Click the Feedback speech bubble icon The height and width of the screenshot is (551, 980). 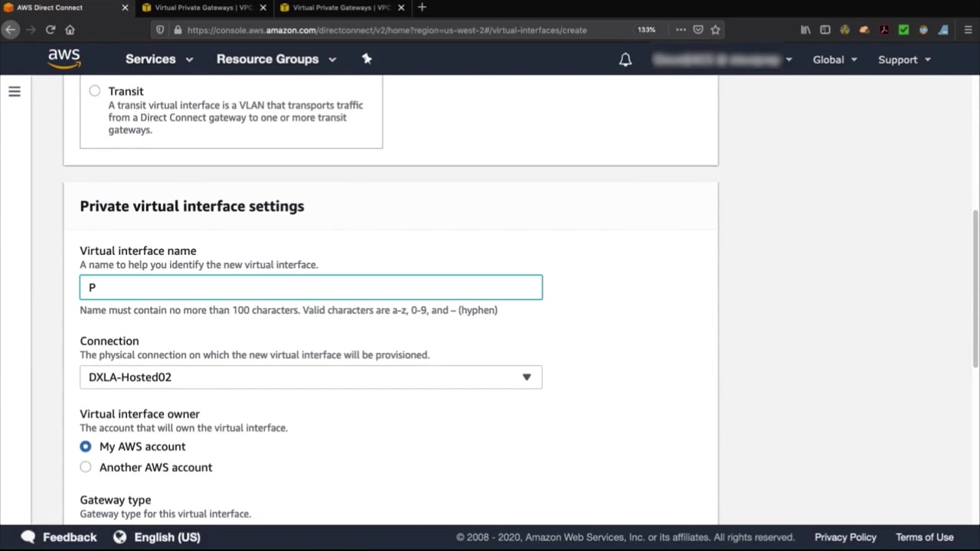[x=28, y=537]
